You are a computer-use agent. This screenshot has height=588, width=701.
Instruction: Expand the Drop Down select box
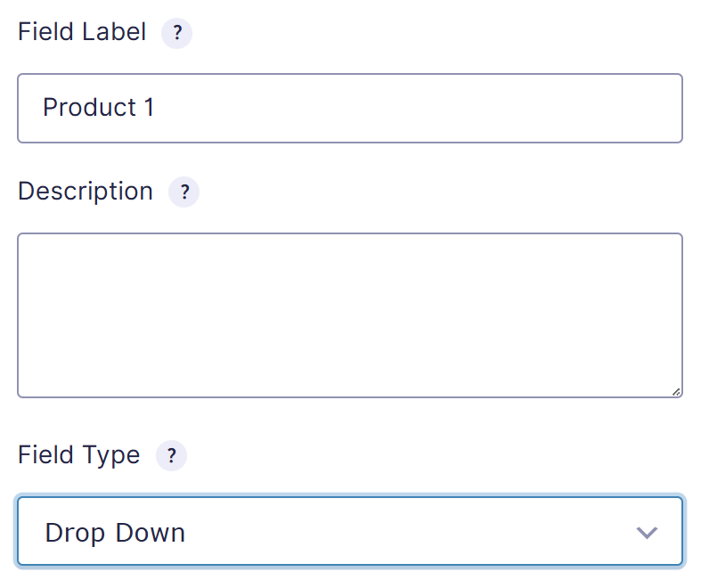350,532
